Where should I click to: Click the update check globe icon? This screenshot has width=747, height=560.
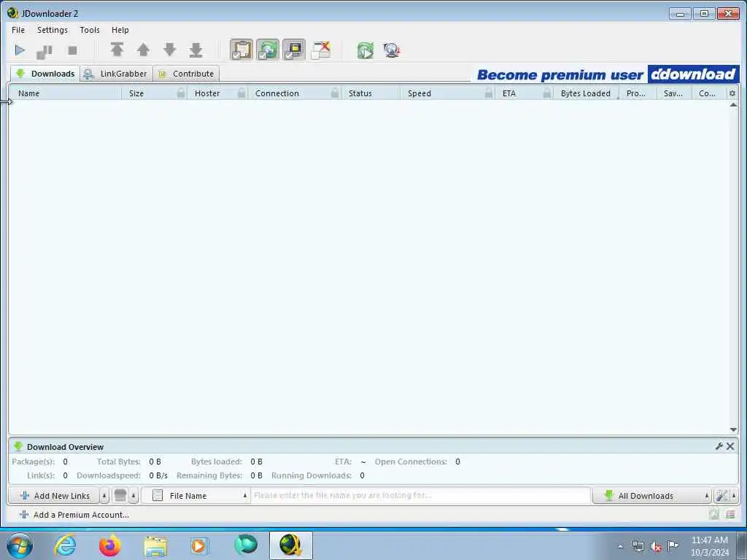(x=392, y=50)
